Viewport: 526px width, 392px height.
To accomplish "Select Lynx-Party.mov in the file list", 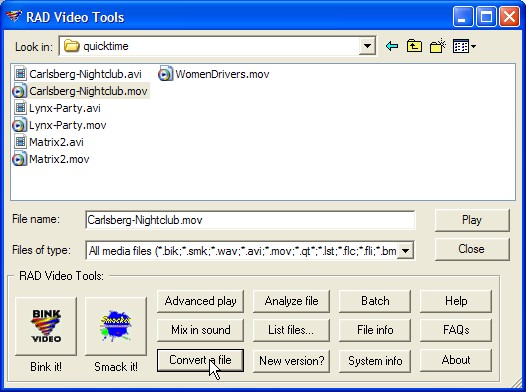I will (x=59, y=125).
